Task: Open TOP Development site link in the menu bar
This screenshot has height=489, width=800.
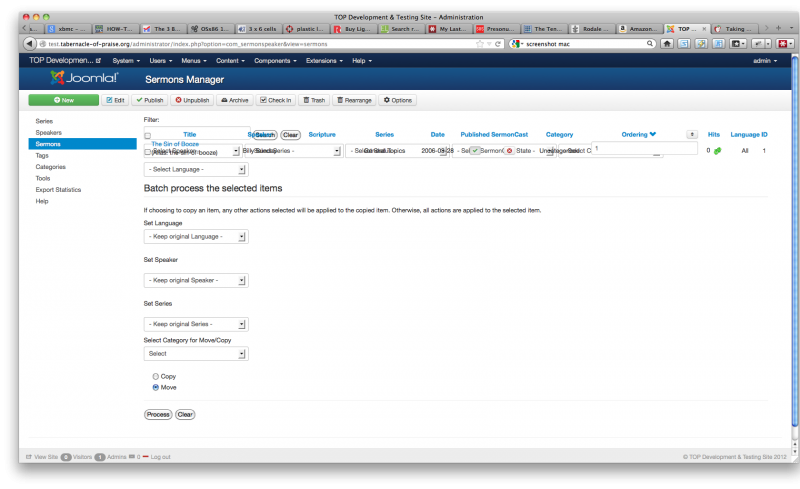Action: pos(65,60)
